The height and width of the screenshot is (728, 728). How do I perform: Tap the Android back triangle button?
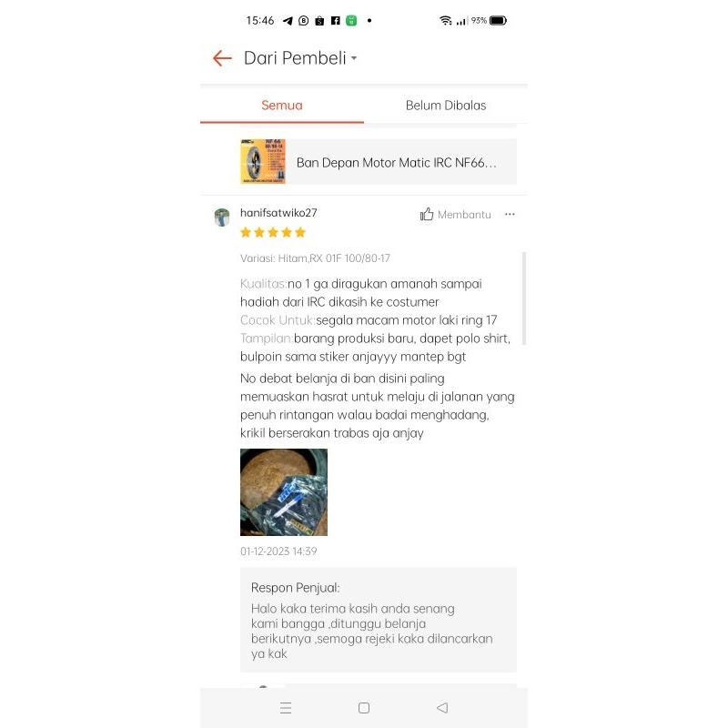pyautogui.click(x=442, y=708)
